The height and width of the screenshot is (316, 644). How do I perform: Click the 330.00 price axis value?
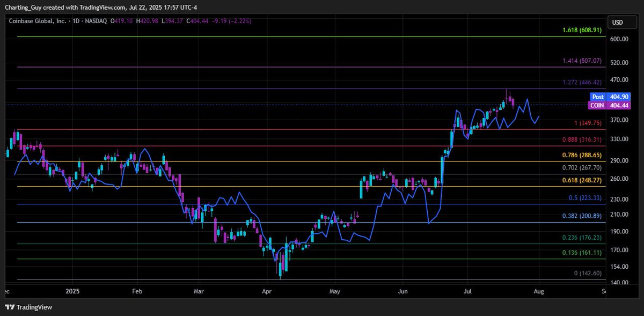(619, 139)
